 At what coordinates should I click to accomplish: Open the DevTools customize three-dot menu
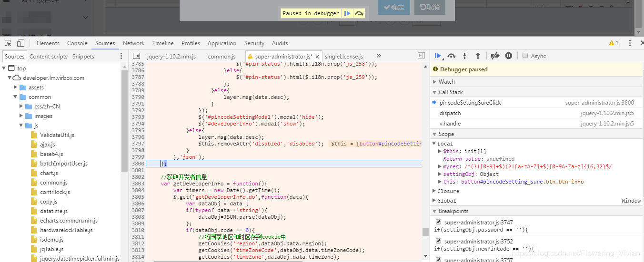pos(630,43)
